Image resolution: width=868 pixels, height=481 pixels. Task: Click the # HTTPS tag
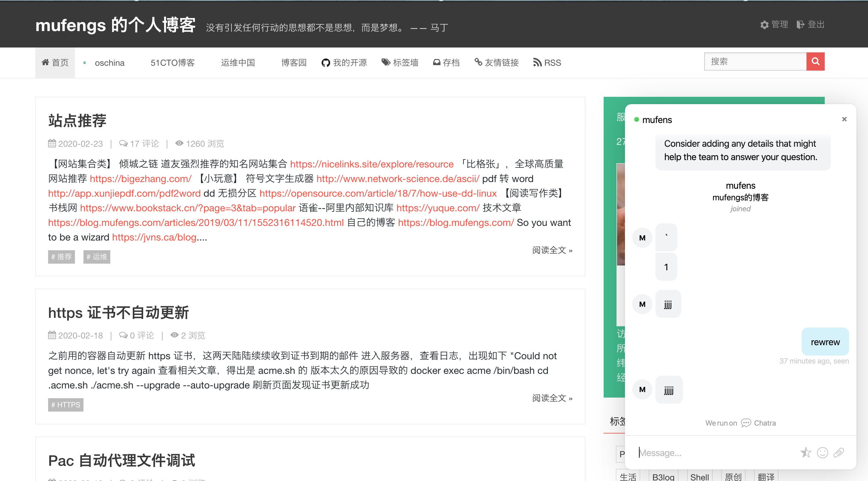tap(66, 405)
